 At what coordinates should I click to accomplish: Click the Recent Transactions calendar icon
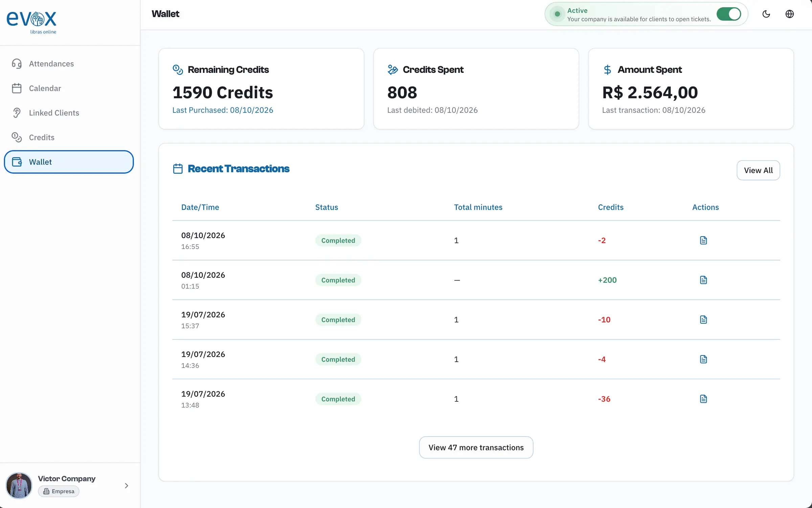click(x=178, y=169)
